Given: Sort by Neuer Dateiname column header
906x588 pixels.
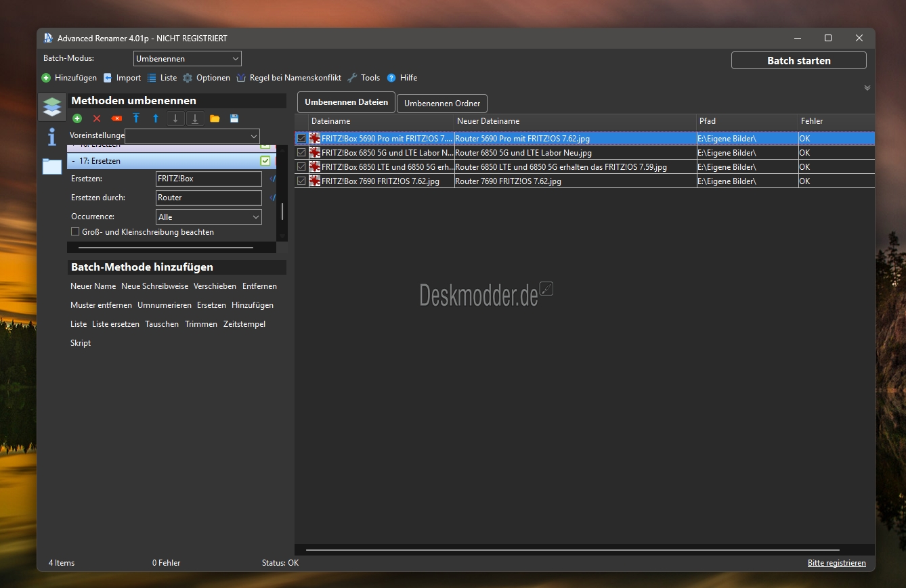Looking at the screenshot, I should (x=576, y=121).
